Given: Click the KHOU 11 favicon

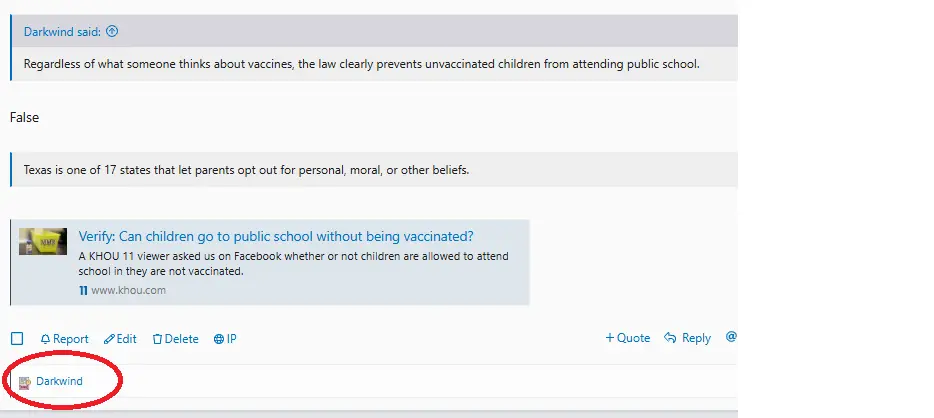Looking at the screenshot, I should click(x=83, y=290).
